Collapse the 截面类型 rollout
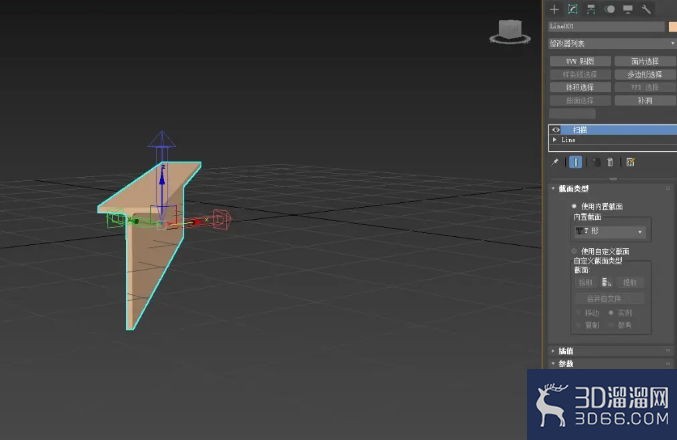The image size is (677, 440). [x=573, y=189]
